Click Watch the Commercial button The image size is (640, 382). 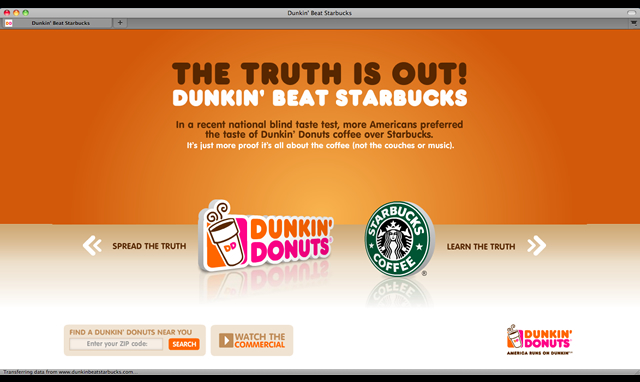(252, 340)
